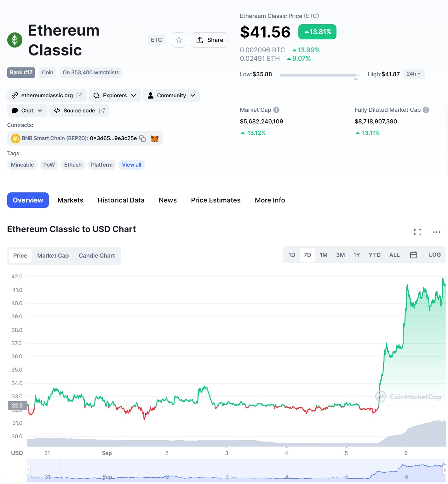Click left handle of chart range slider

(28, 470)
